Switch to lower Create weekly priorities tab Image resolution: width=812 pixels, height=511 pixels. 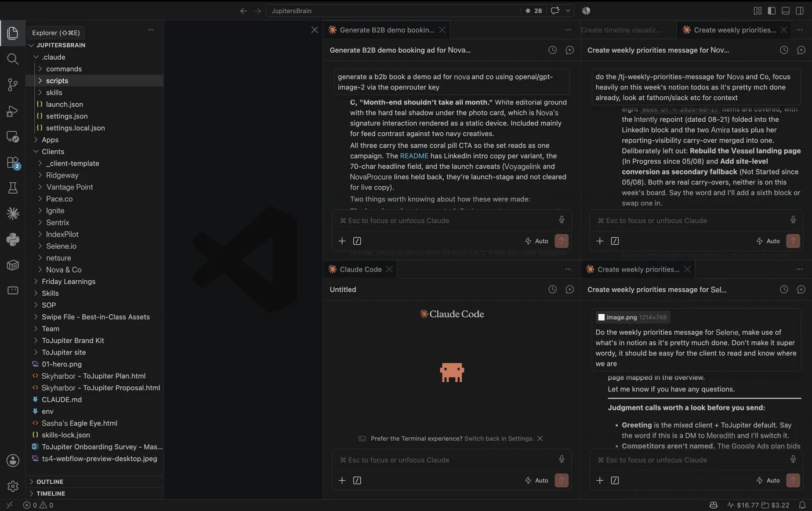(638, 269)
